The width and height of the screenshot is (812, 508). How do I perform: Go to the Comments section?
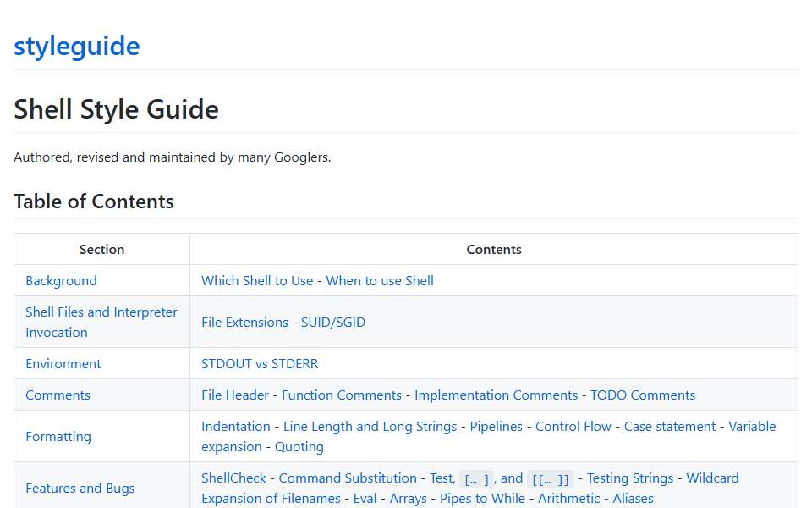tap(58, 395)
